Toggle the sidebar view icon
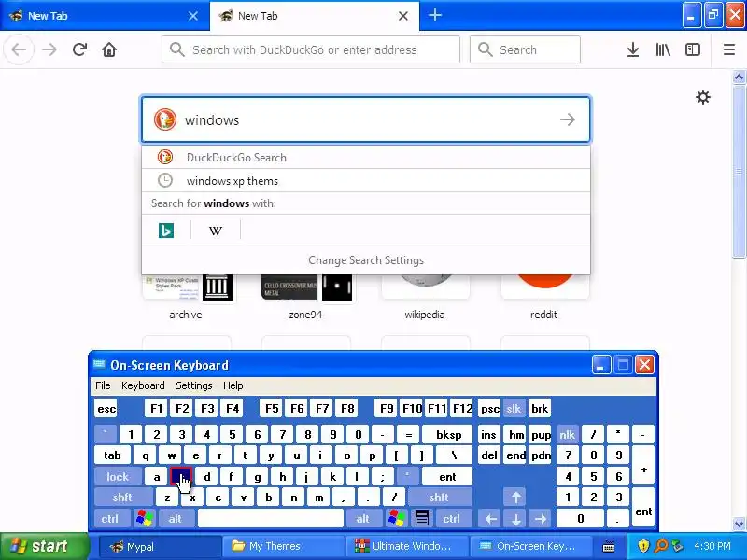Image resolution: width=747 pixels, height=560 pixels. coord(692,49)
